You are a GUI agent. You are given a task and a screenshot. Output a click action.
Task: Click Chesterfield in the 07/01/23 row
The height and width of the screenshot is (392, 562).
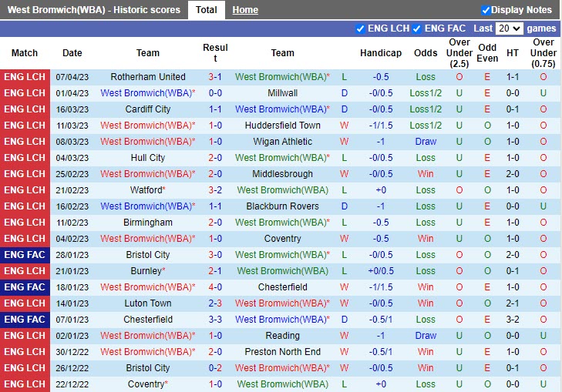coord(148,320)
